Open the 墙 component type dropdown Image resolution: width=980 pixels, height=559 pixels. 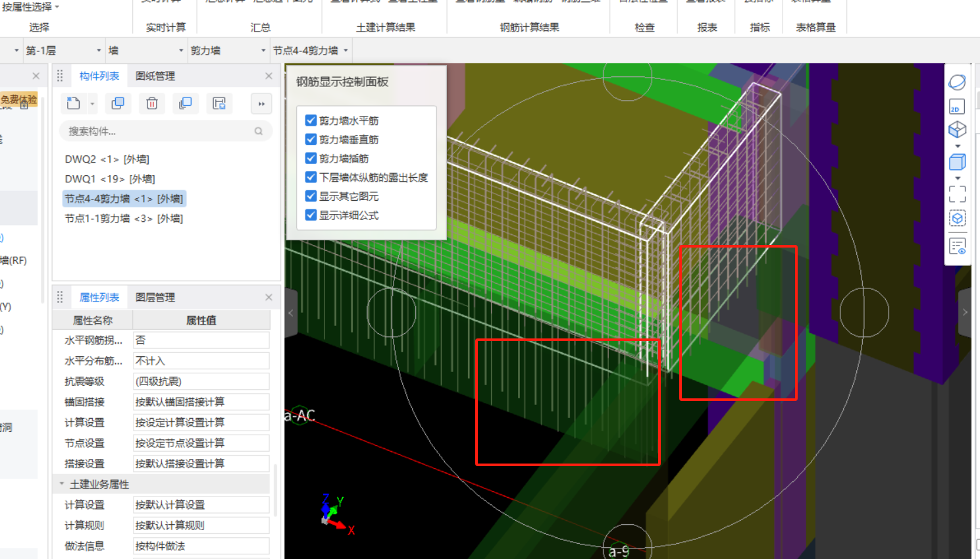coord(145,50)
